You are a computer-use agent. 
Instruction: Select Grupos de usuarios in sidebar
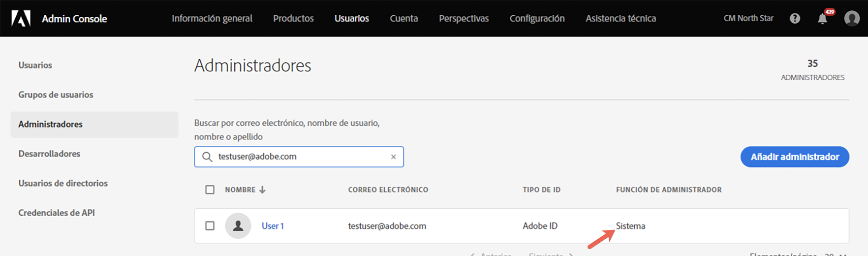pos(56,95)
